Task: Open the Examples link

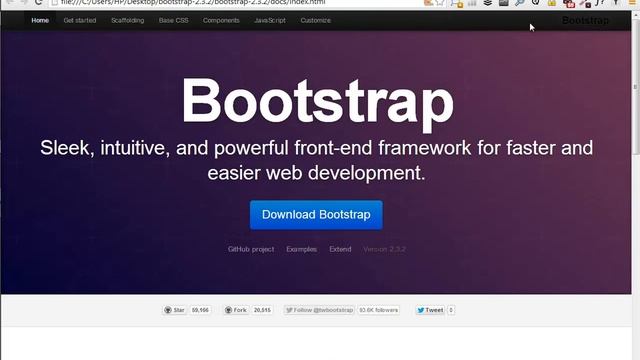Action: (302, 249)
